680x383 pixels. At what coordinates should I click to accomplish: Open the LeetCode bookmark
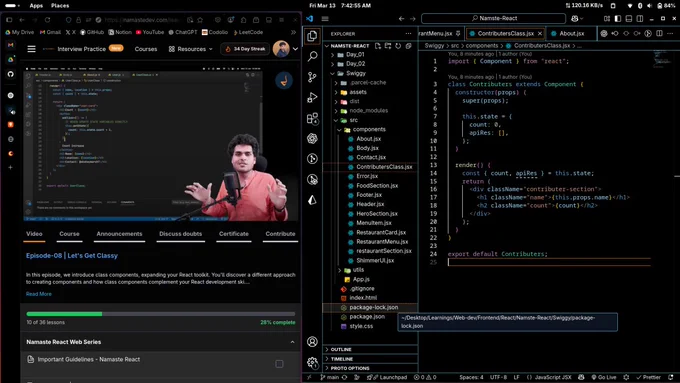248,32
